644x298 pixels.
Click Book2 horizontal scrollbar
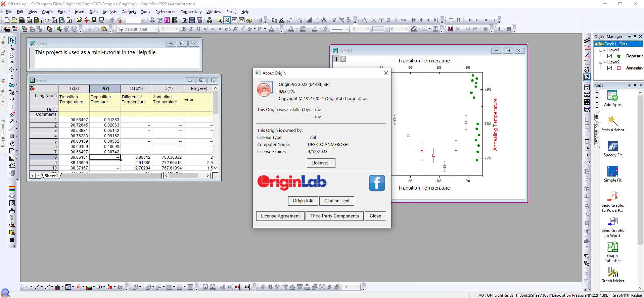click(187, 176)
